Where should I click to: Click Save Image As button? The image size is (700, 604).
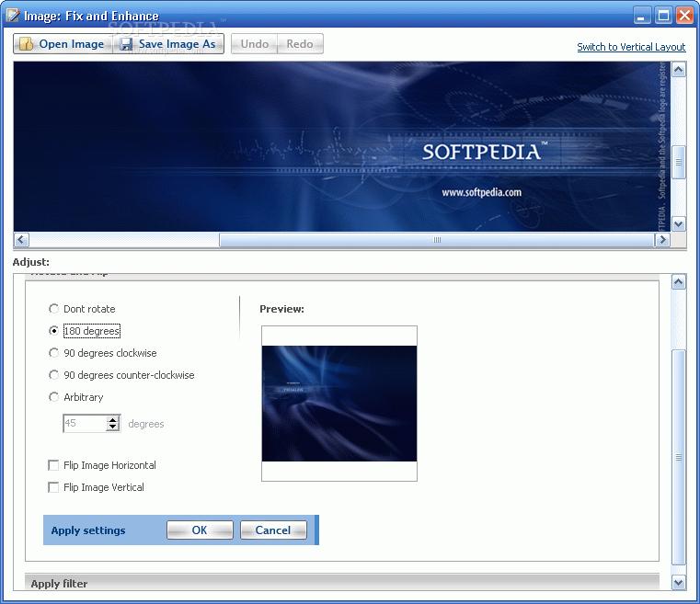click(168, 44)
